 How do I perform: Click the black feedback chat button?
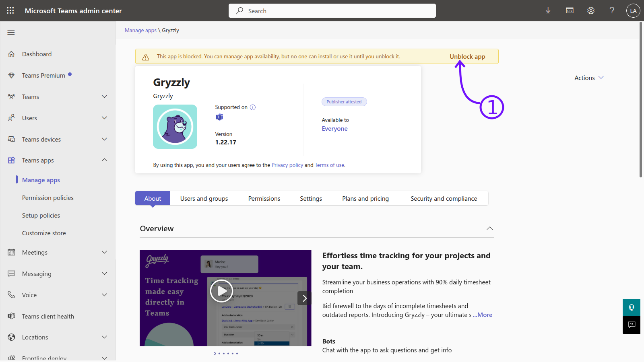(x=632, y=325)
